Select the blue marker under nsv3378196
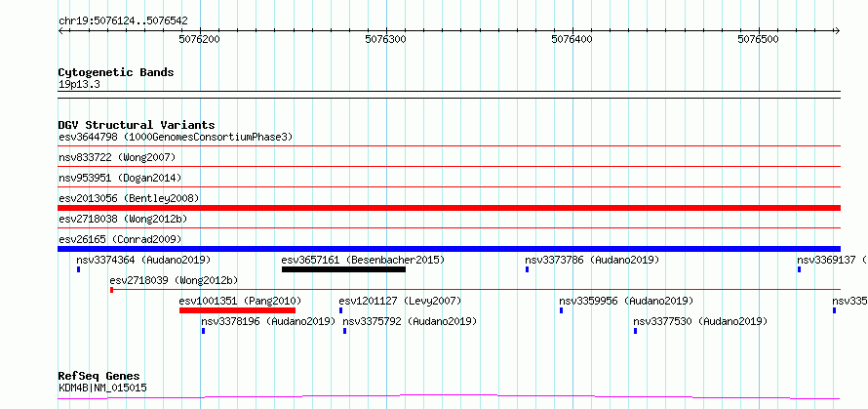The width and height of the screenshot is (868, 409). pyautogui.click(x=204, y=331)
